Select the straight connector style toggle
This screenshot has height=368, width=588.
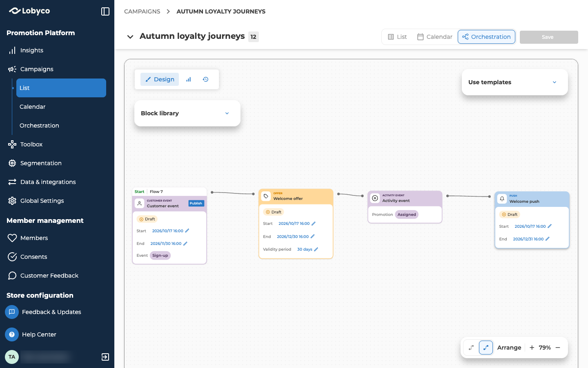pos(471,348)
